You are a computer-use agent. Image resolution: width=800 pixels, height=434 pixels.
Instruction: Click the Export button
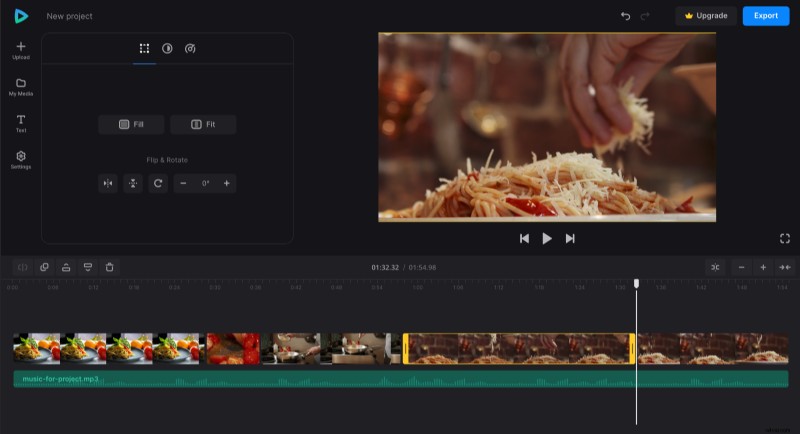[766, 16]
